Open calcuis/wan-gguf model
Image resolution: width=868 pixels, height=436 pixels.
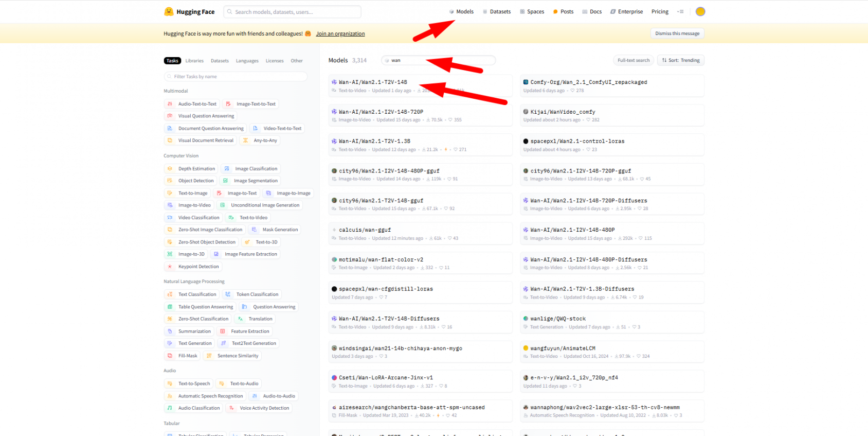coord(421,234)
